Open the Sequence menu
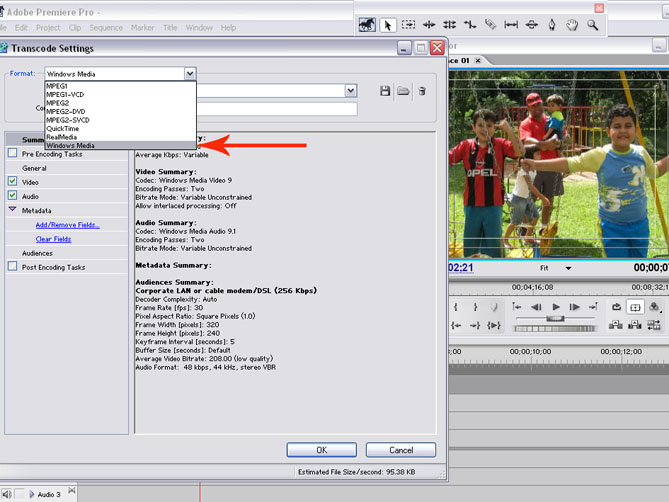 point(106,28)
